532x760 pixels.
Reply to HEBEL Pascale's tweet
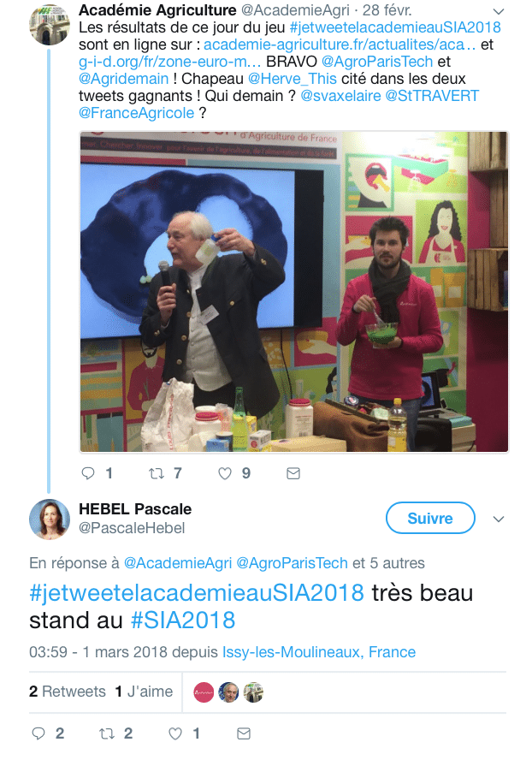38,733
